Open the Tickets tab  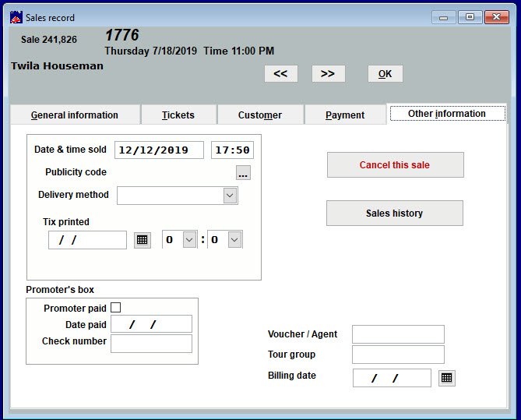pos(178,115)
